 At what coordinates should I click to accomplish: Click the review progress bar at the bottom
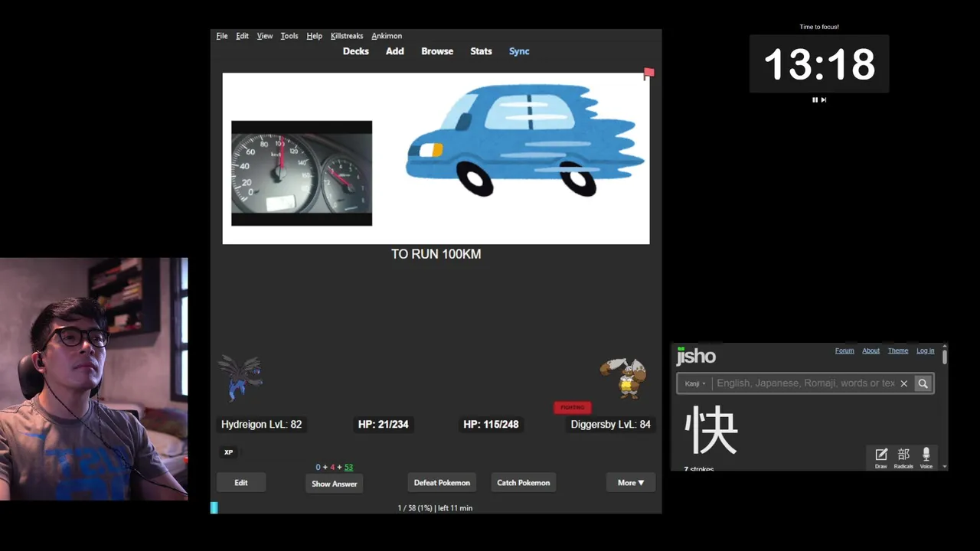436,507
